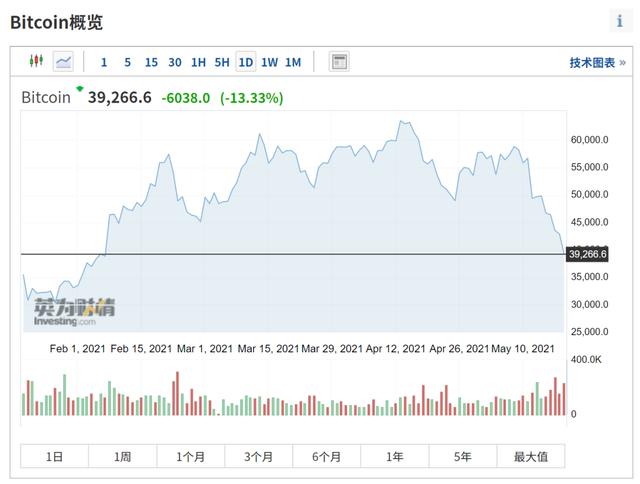640x484 pixels.
Task: Switch interval to 1W
Action: click(269, 62)
